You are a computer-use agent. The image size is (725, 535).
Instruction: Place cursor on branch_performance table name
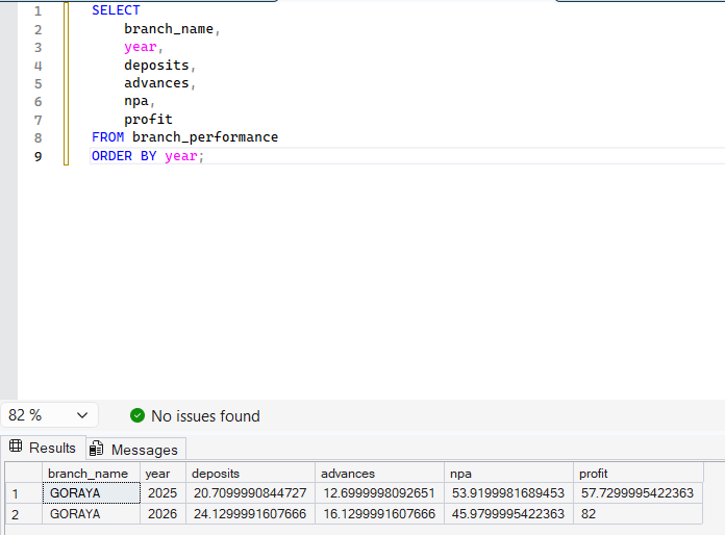click(x=205, y=137)
